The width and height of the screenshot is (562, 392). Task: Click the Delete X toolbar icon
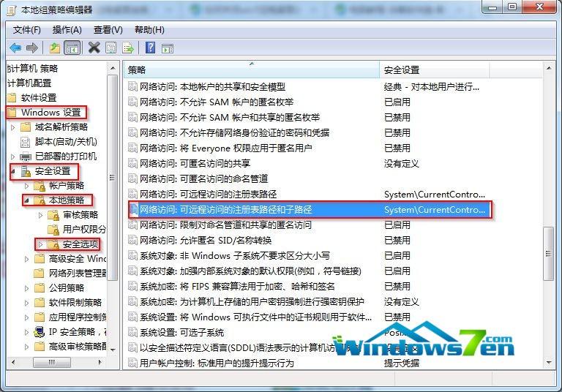coord(94,48)
